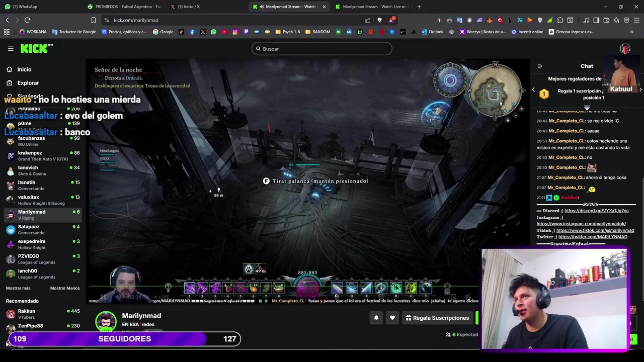The image size is (644, 362).
Task: Open the music playlist icon in the toolbar
Action: (586, 20)
